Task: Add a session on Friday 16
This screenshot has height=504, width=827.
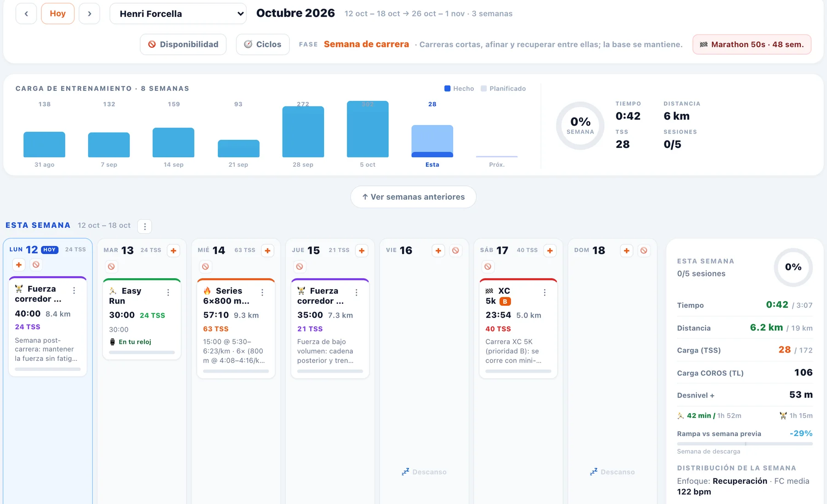Action: tap(438, 251)
